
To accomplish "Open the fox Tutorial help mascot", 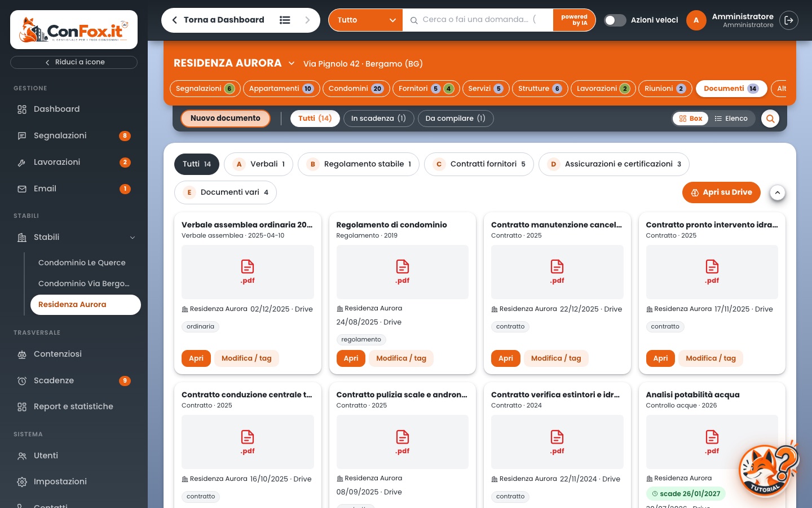I will [x=769, y=469].
